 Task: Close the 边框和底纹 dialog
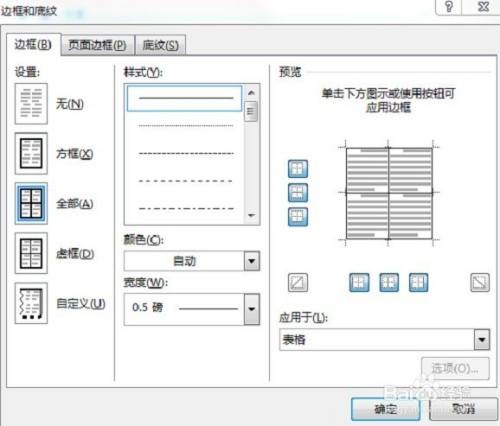pos(483,7)
